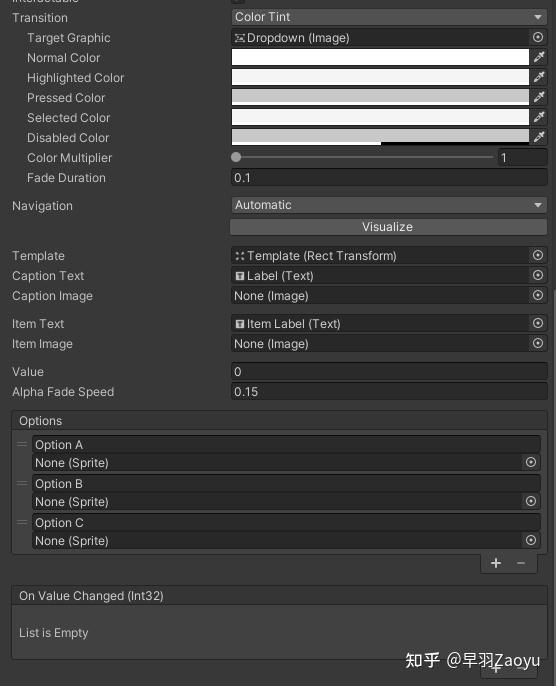Viewport: 556px width, 686px height.
Task: Click eyedropper icon for Pressed Color
Action: 539,97
